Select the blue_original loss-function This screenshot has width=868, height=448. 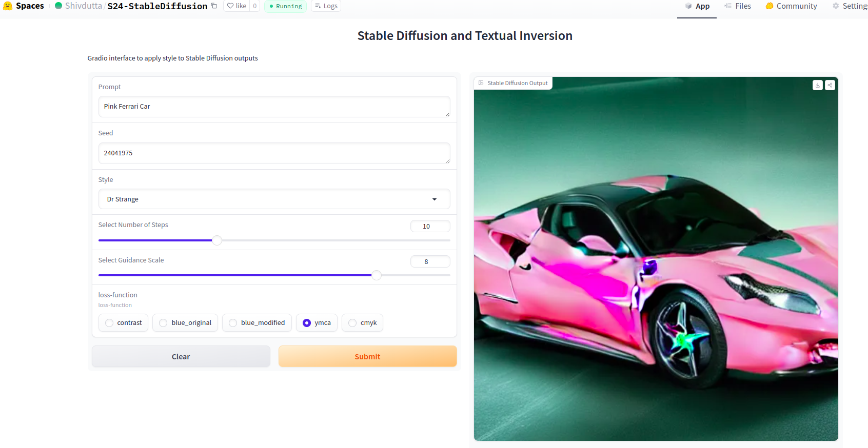163,323
